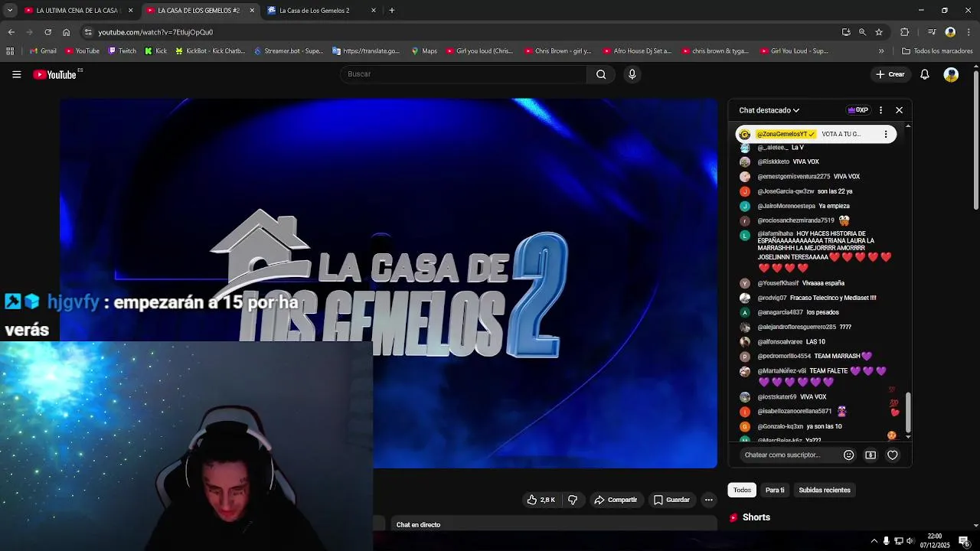
Task: Open the Super Chat dollar icon
Action: point(871,455)
